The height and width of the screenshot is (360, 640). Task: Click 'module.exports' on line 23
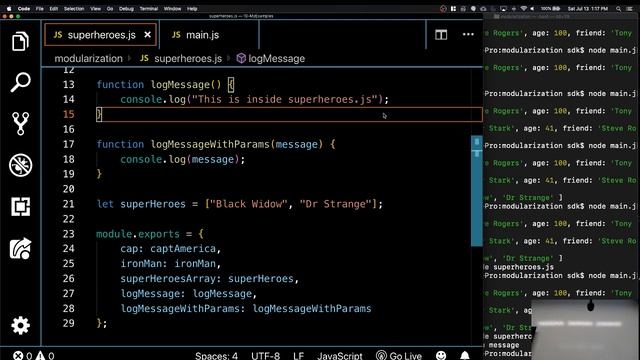click(138, 234)
